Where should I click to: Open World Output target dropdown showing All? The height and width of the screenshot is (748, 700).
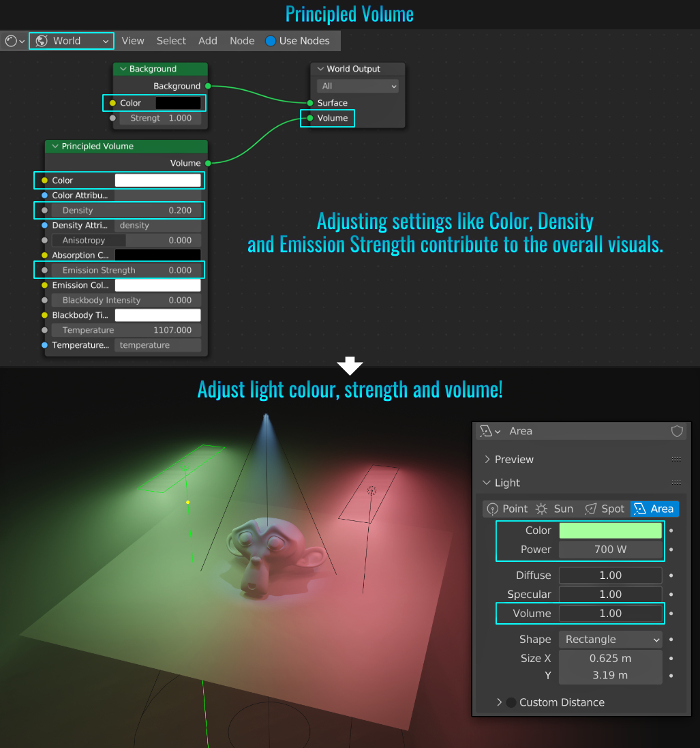[358, 87]
